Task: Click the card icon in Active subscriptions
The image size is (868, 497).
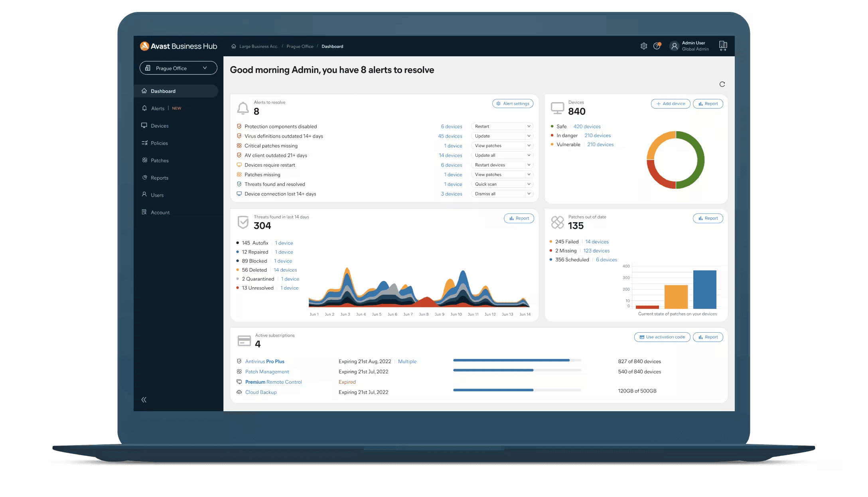Action: 244,341
